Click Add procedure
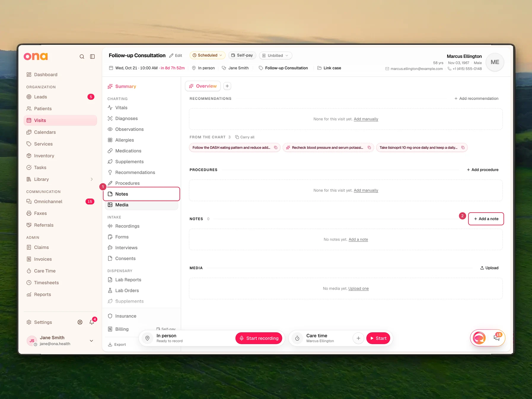532x399 pixels. pos(482,170)
